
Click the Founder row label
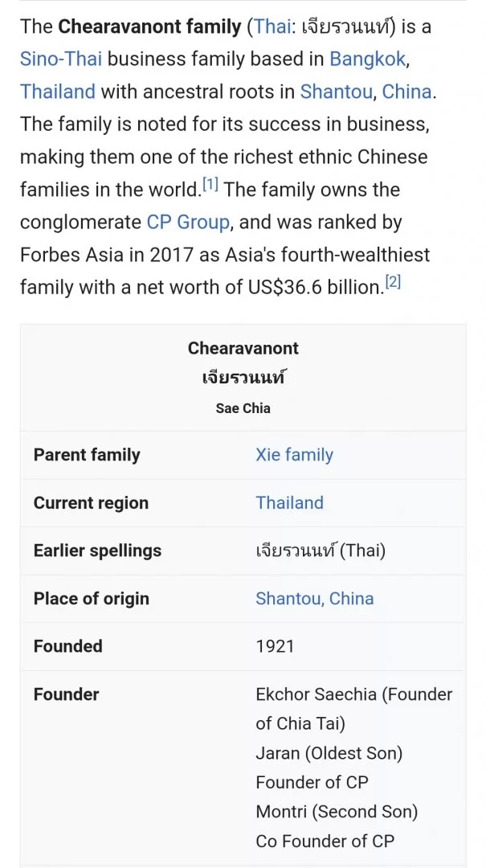coord(66,694)
